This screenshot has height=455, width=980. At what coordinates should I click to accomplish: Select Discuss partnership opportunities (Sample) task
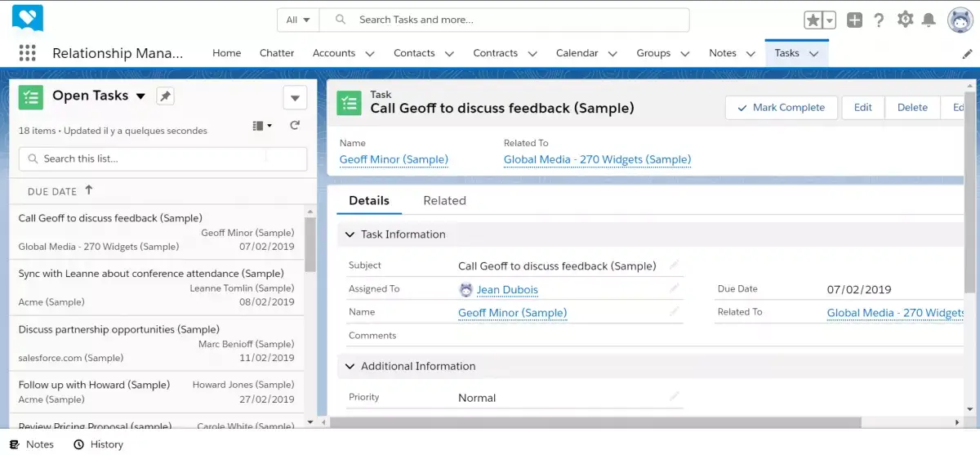[156, 343]
